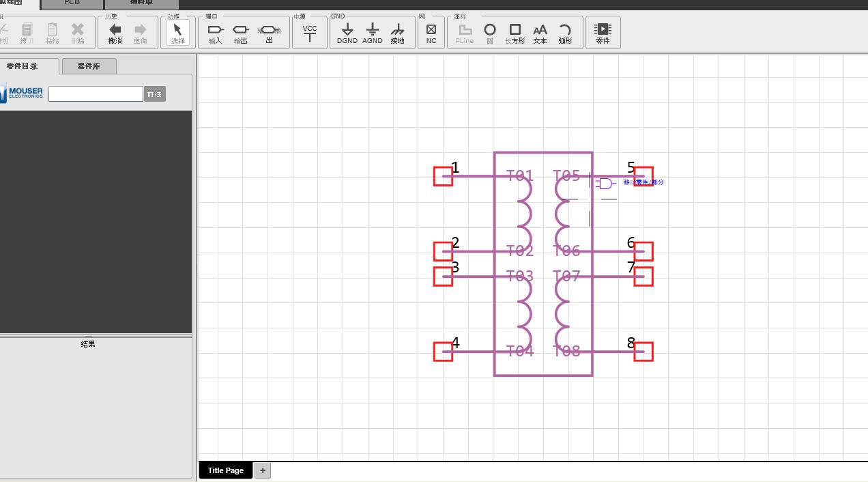Place an output port (输出)
868x482 pixels.
pyautogui.click(x=240, y=33)
